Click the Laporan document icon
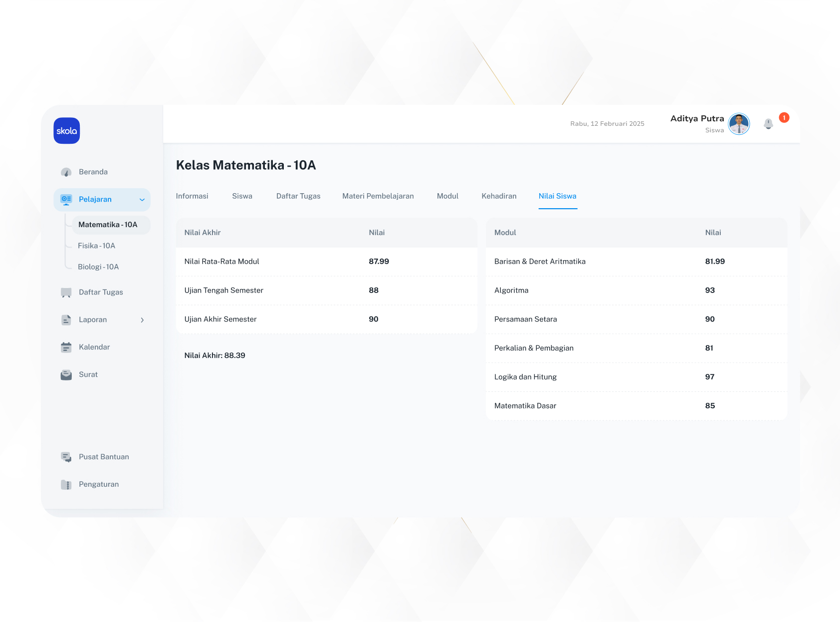840x622 pixels. (x=66, y=320)
